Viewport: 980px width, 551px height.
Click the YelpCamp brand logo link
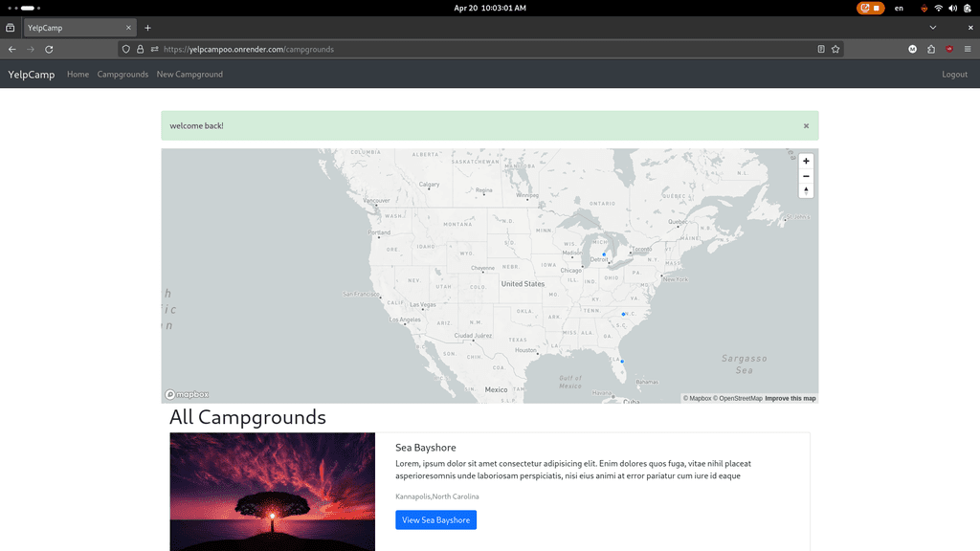tap(32, 75)
